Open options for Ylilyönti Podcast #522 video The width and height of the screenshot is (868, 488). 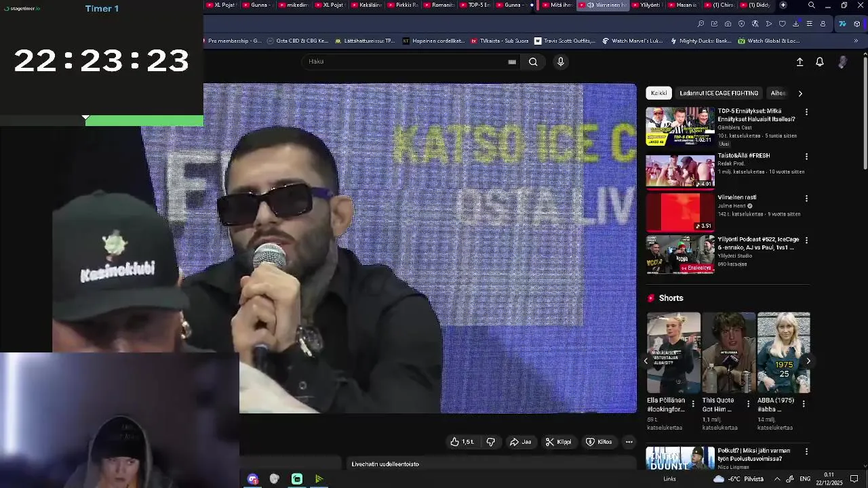point(806,241)
